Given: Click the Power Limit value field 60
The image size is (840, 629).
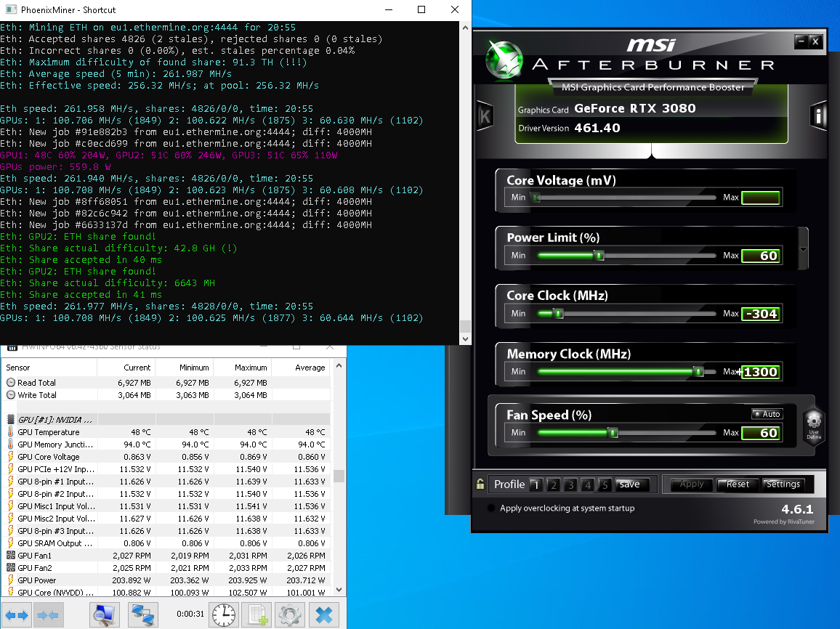Looking at the screenshot, I should tap(761, 256).
